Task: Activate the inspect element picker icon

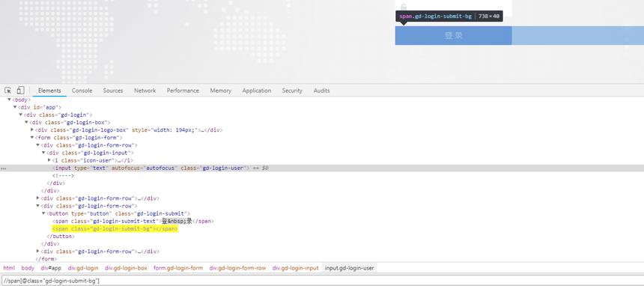Action: pyautogui.click(x=7, y=91)
